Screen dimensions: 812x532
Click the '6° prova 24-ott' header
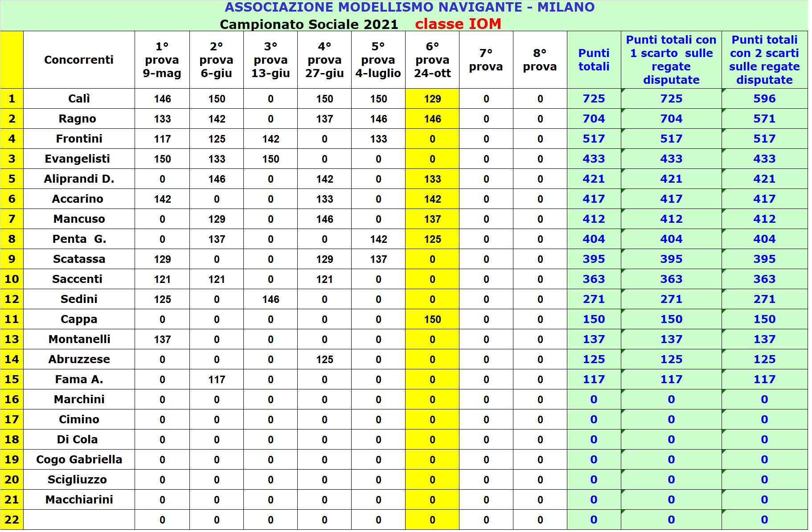coord(432,60)
